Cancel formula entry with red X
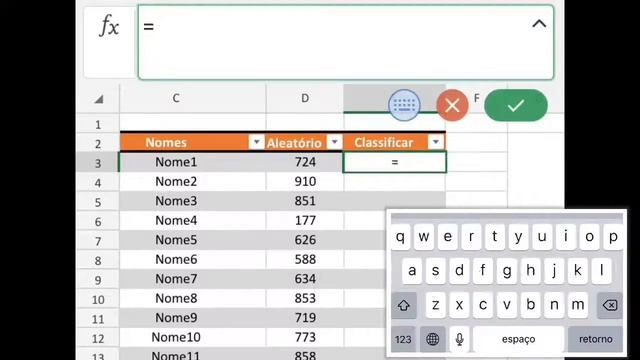The width and height of the screenshot is (640, 360). click(x=452, y=106)
